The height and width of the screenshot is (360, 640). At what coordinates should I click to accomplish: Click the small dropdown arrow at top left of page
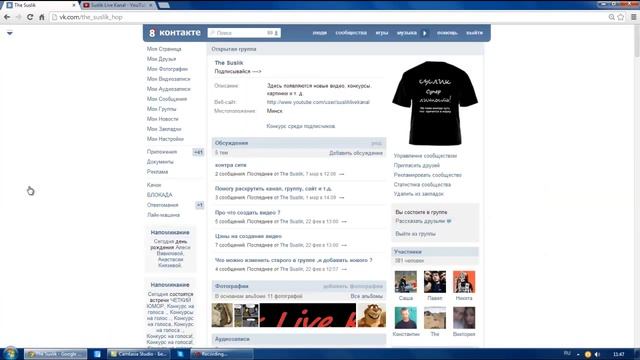click(x=10, y=33)
